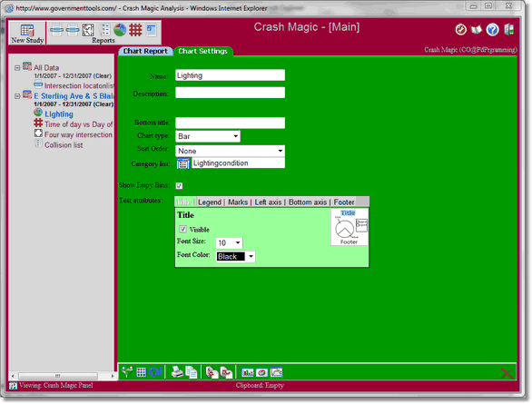The height and width of the screenshot is (404, 532).
Task: Click the second export document icon
Action: click(x=226, y=372)
